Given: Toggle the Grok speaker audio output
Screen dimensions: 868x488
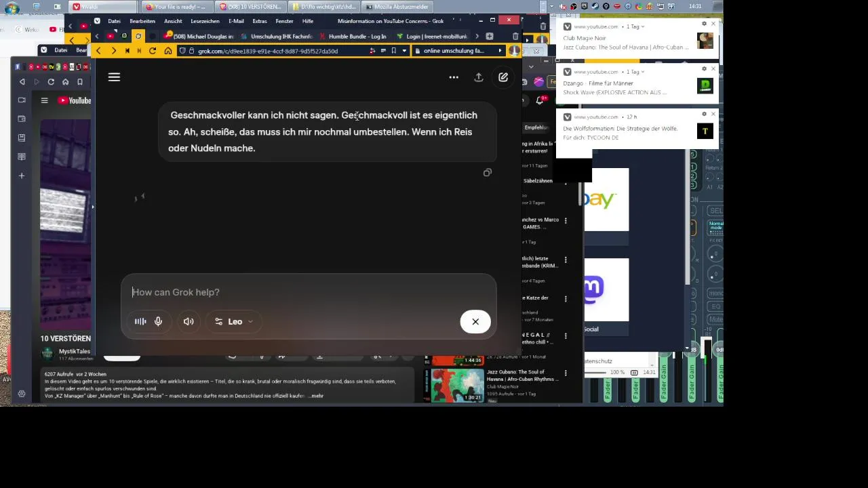Looking at the screenshot, I should 189,321.
